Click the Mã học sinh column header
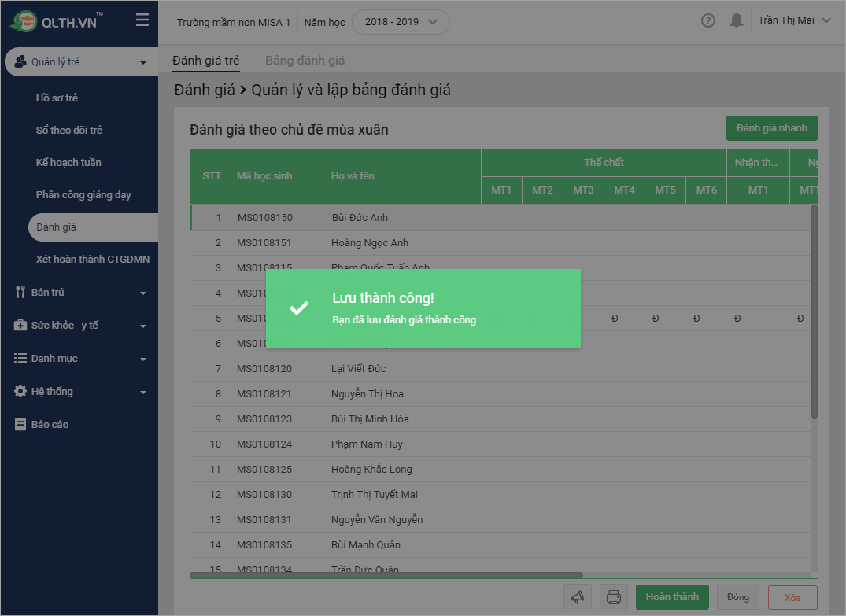This screenshot has width=846, height=616. click(x=264, y=176)
